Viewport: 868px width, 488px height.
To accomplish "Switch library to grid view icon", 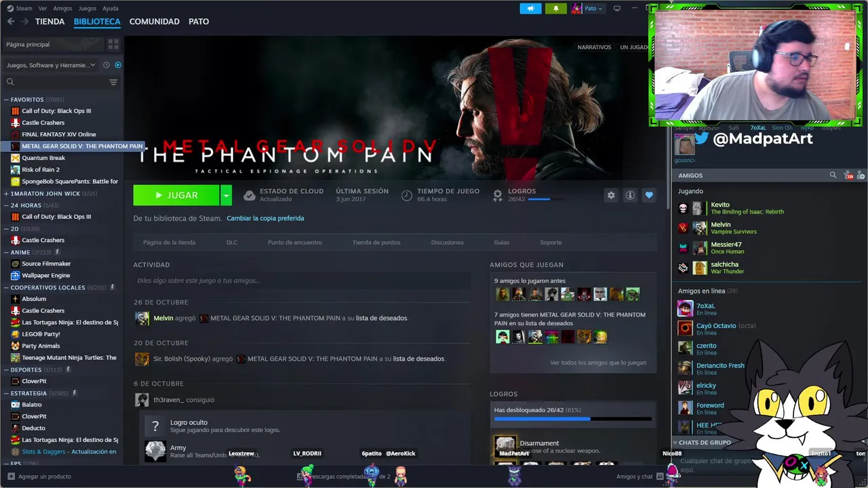I will click(x=113, y=44).
